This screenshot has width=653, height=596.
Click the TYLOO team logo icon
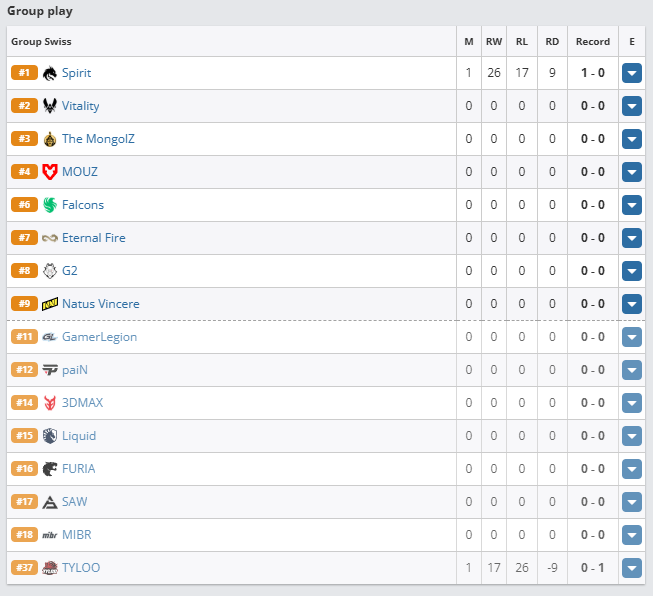[50, 568]
